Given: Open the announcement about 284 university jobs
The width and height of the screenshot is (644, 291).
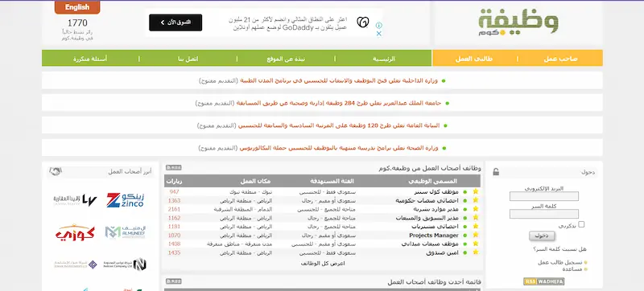Looking at the screenshot, I should coord(339,103).
